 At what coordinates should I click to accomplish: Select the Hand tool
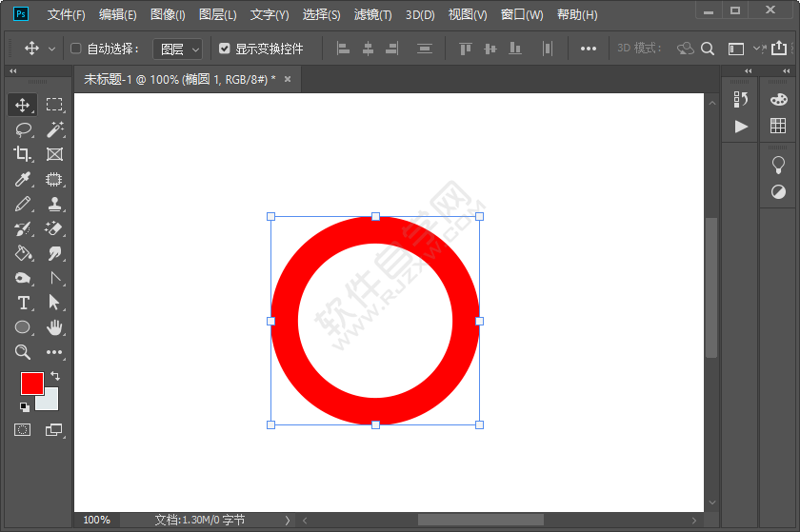54,327
